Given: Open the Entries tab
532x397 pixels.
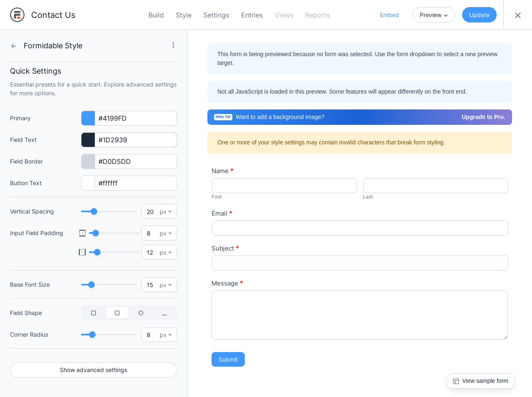Looking at the screenshot, I should pyautogui.click(x=252, y=15).
